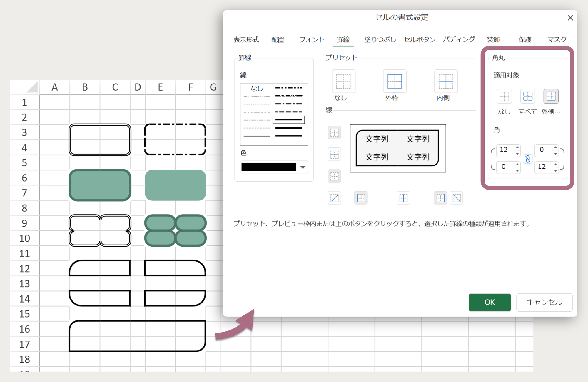Apply the 内側 inside border preset
The image size is (588, 382).
(446, 82)
